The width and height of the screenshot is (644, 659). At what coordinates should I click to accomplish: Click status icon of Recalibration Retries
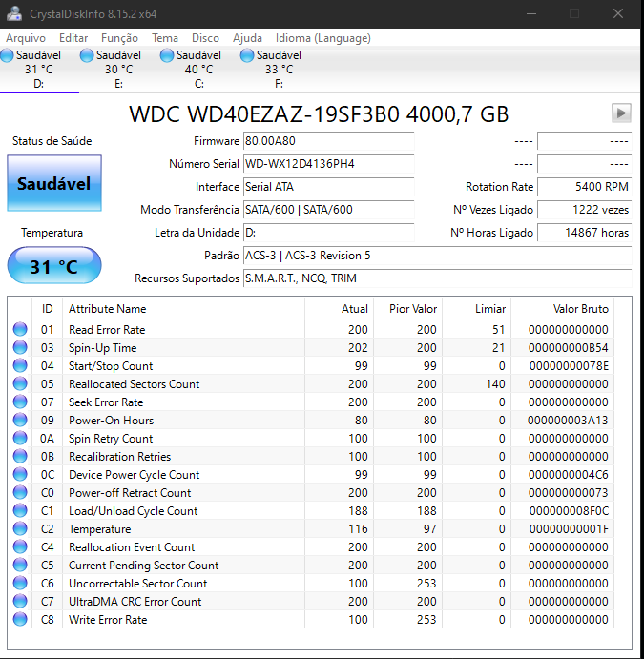pyautogui.click(x=20, y=456)
